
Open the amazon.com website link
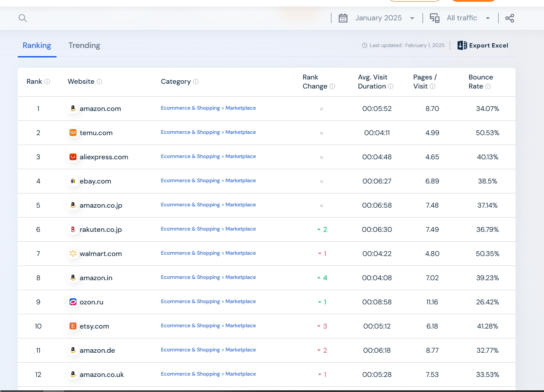(x=100, y=109)
